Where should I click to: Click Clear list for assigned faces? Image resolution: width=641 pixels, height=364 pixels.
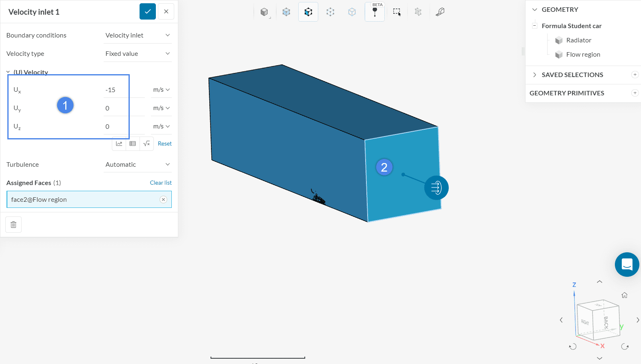point(160,183)
